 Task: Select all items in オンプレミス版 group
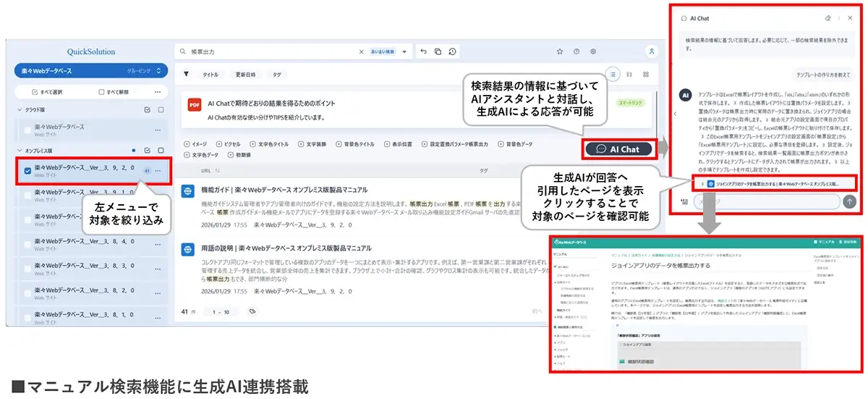click(x=148, y=151)
